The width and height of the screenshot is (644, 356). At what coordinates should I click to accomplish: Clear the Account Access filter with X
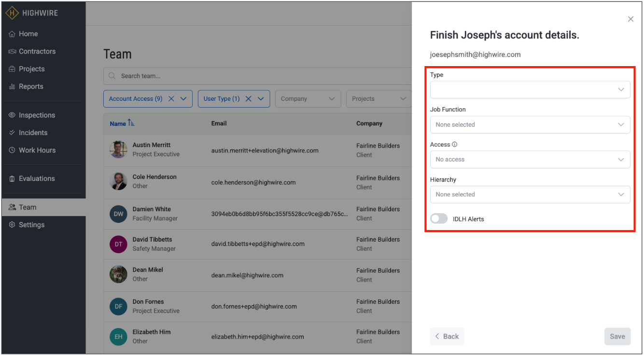click(171, 99)
